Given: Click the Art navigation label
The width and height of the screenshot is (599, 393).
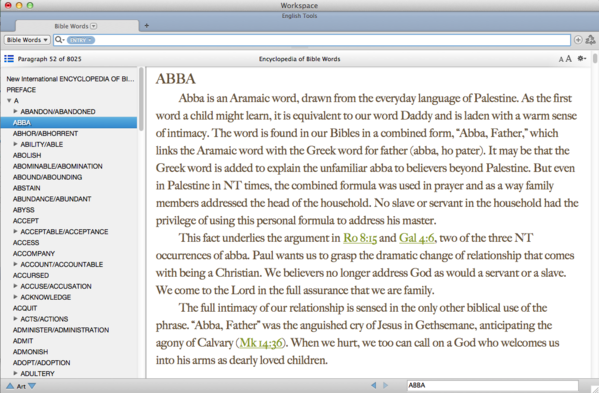Looking at the screenshot, I should [21, 386].
